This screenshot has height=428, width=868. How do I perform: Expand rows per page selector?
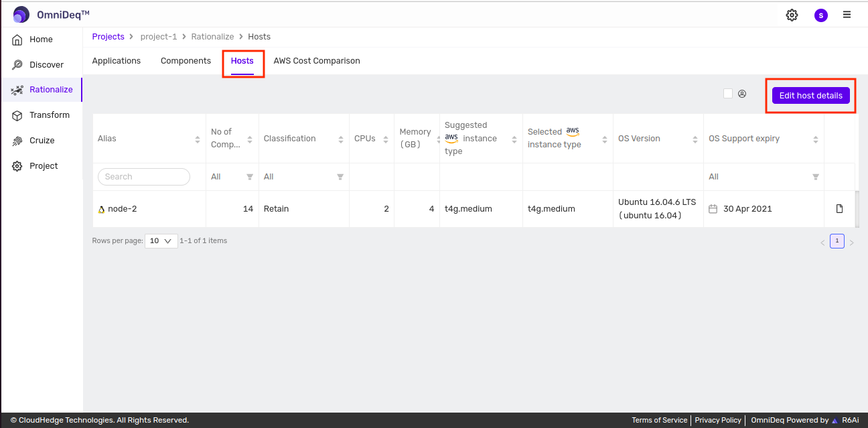tap(161, 241)
